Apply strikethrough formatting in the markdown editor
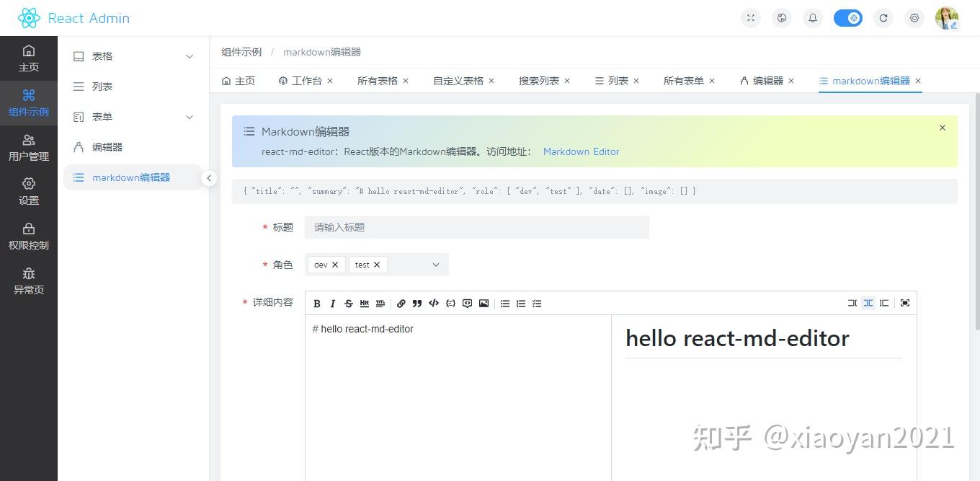The image size is (980, 481). click(x=348, y=303)
